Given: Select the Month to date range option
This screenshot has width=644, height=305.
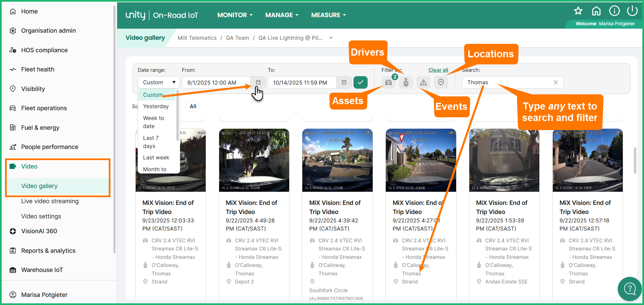Looking at the screenshot, I should [157, 169].
